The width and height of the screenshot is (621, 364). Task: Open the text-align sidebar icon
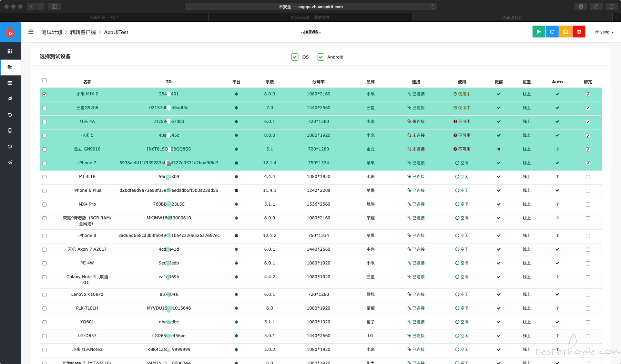click(x=10, y=67)
